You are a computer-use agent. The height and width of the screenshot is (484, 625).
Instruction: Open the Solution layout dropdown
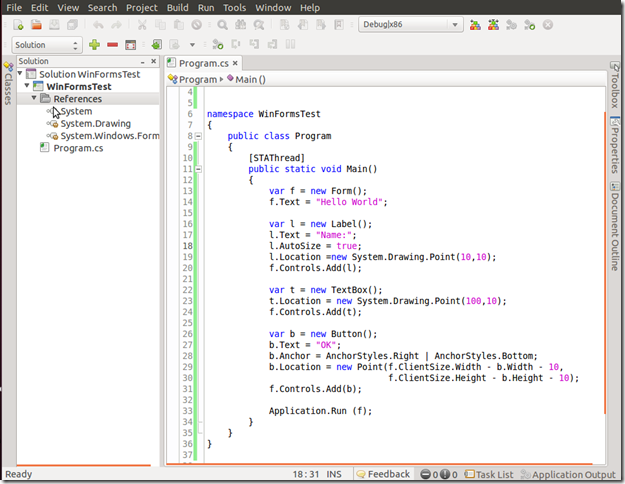tap(47, 45)
